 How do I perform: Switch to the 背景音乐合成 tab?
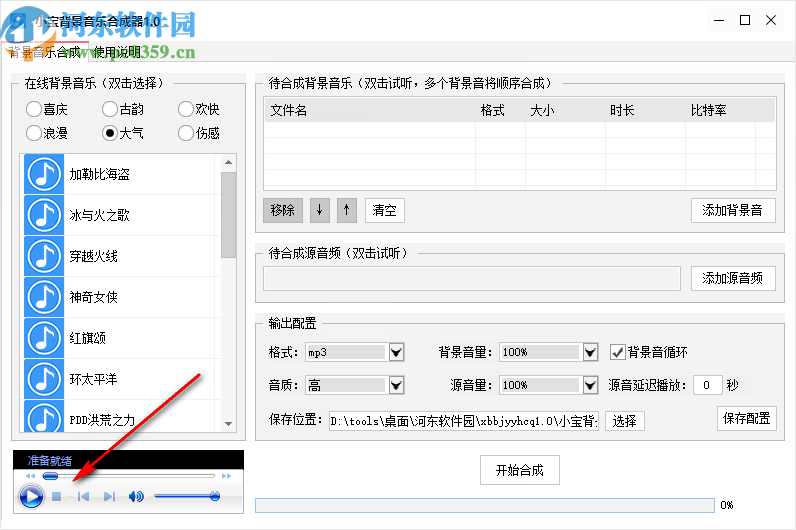pyautogui.click(x=45, y=52)
